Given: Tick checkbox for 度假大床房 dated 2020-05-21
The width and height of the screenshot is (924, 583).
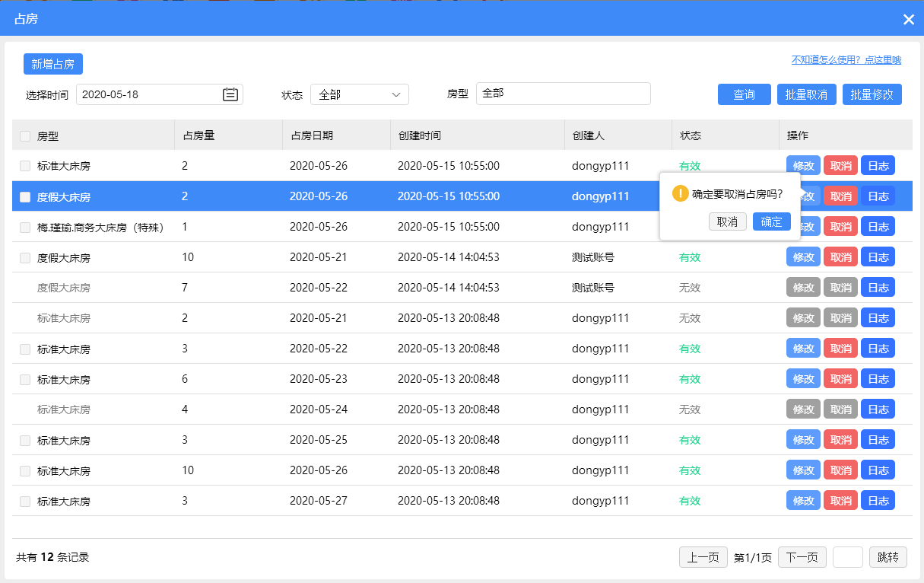Looking at the screenshot, I should pos(25,257).
